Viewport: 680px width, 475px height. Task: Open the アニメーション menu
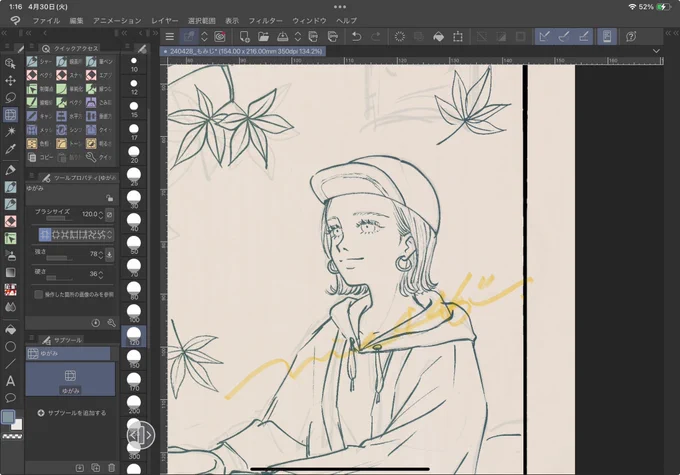tap(117, 20)
